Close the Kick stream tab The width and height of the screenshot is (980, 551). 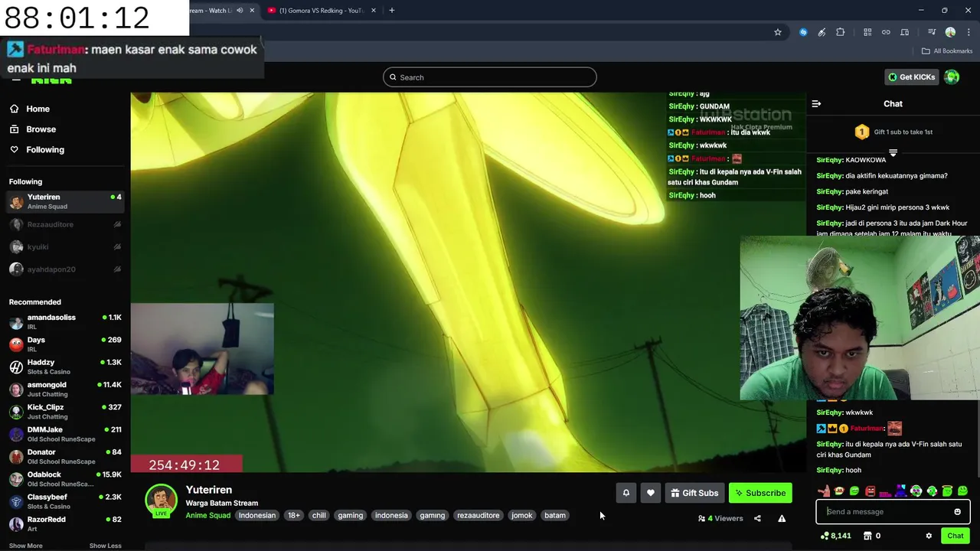point(252,11)
